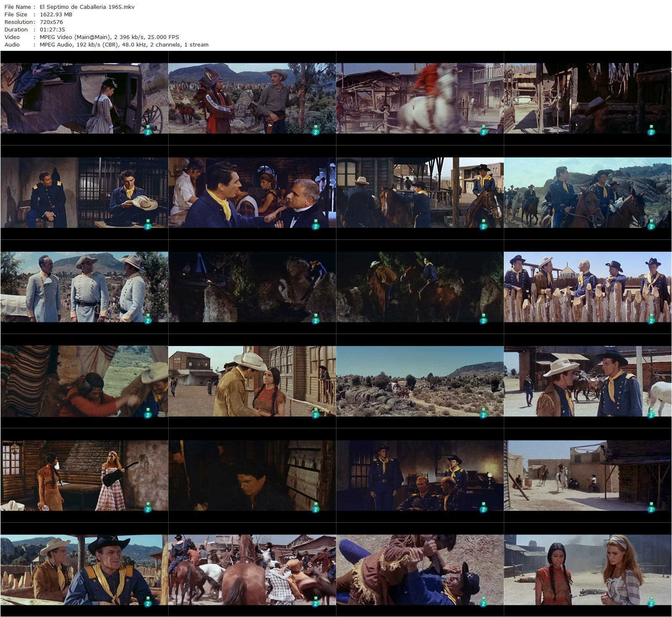Click the channel 2 logo on the feathered headdress thumbnail

pyautogui.click(x=315, y=132)
